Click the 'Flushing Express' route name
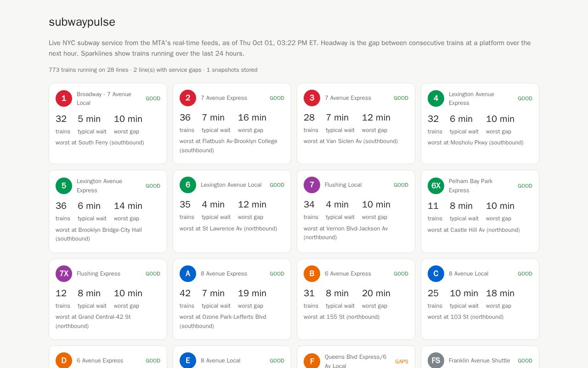Image resolution: width=588 pixels, height=368 pixels. click(x=98, y=274)
